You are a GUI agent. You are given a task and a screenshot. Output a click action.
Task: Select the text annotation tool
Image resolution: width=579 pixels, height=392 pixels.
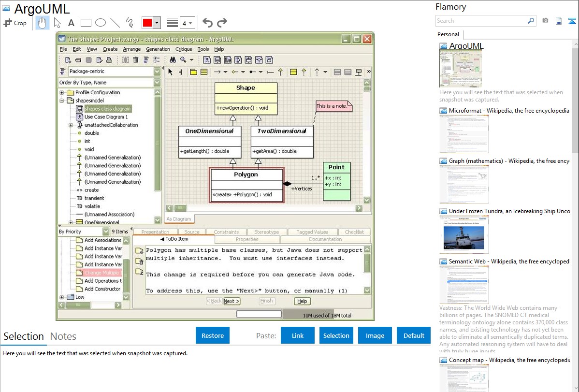pyautogui.click(x=71, y=23)
